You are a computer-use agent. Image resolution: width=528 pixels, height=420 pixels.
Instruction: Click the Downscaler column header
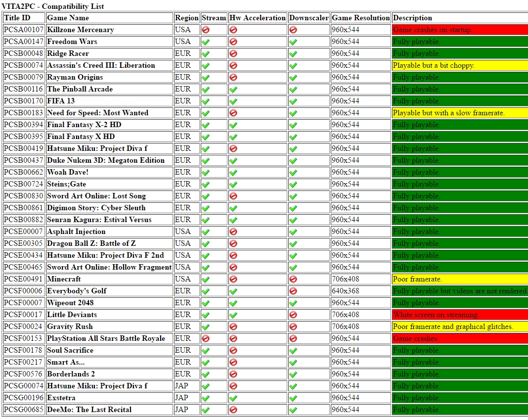pos(309,18)
